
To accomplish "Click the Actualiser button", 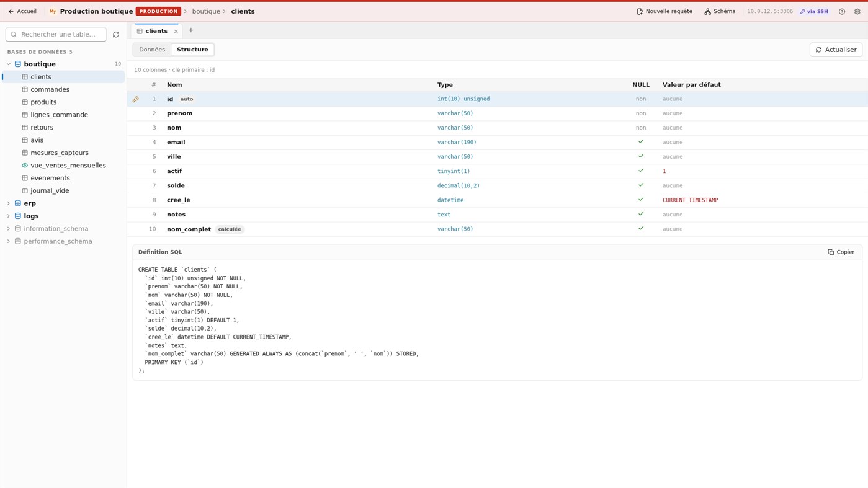I will (x=836, y=50).
